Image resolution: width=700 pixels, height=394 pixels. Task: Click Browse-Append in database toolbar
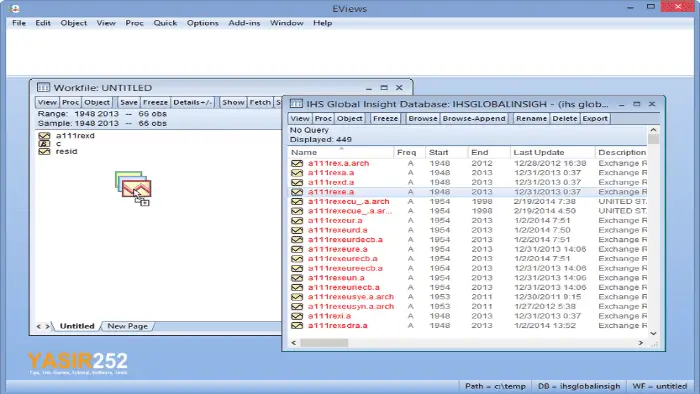[x=474, y=119]
